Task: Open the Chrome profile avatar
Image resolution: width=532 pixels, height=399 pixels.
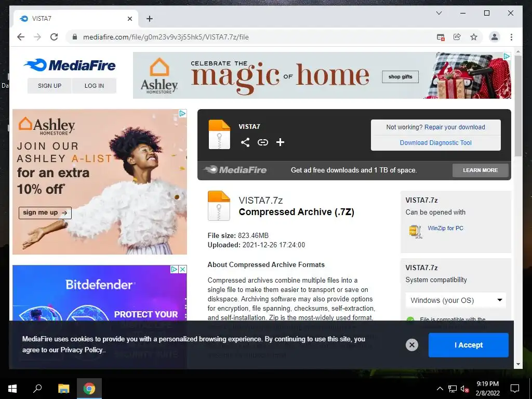Action: 495,37
